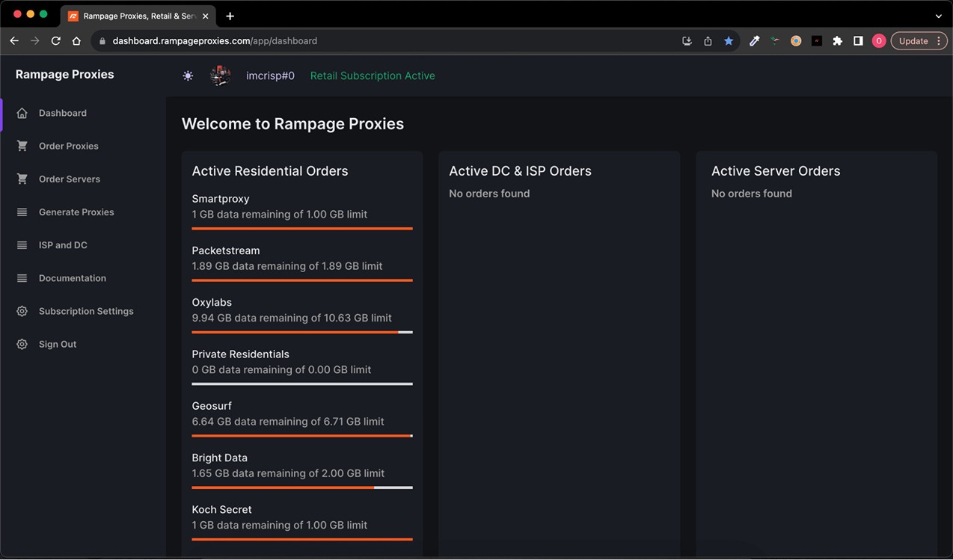Click the Bright Data usage progress bar
The height and width of the screenshot is (560, 953).
point(302,487)
